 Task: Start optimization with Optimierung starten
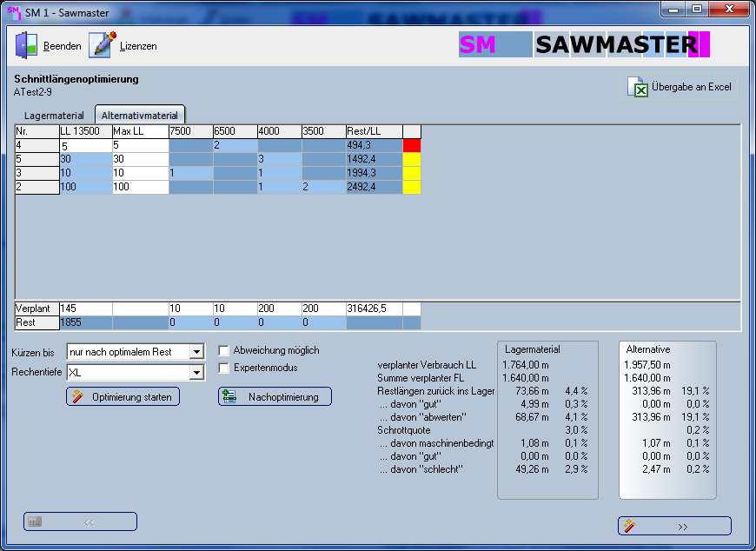(123, 397)
